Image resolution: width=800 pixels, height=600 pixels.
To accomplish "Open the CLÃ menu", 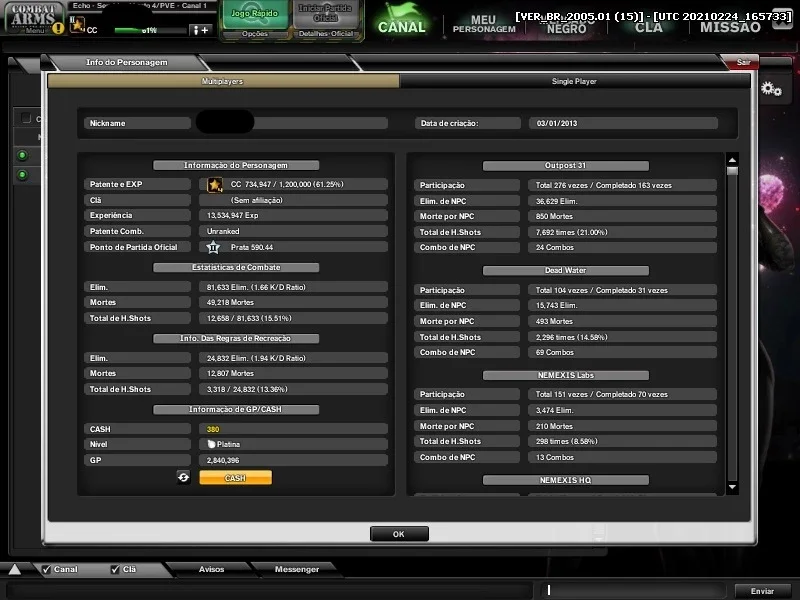I will pos(648,27).
